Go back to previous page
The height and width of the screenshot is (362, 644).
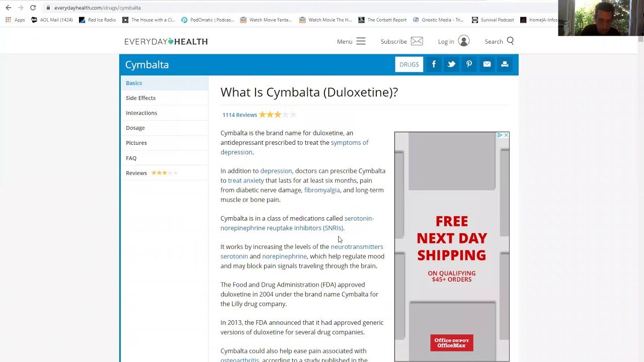click(x=8, y=8)
